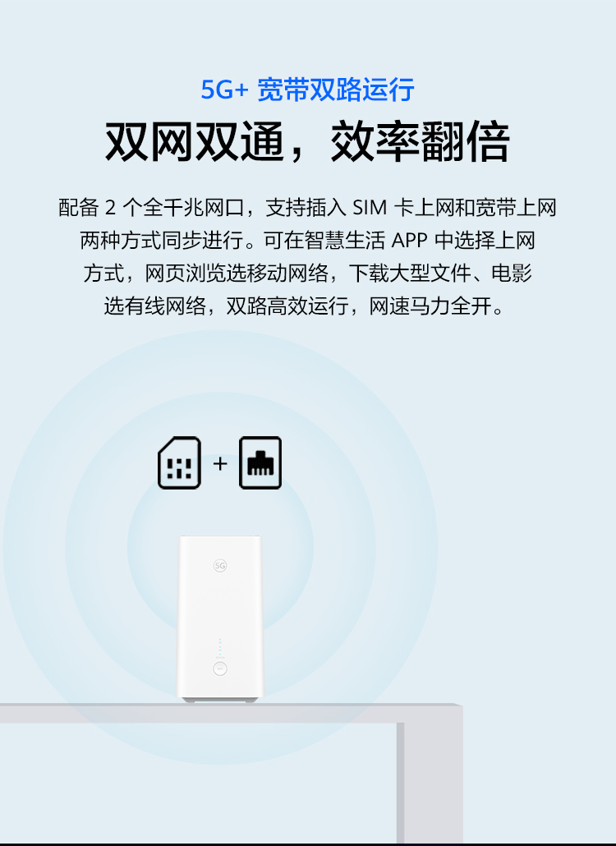
Task: Click the text line mentioning 网页浏览选移动网络
Action: [307, 273]
